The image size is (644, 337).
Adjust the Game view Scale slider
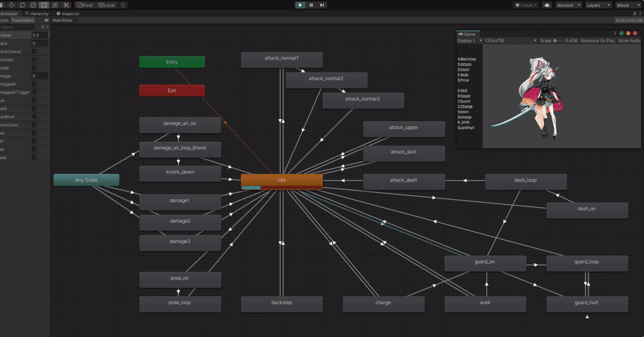(x=558, y=41)
